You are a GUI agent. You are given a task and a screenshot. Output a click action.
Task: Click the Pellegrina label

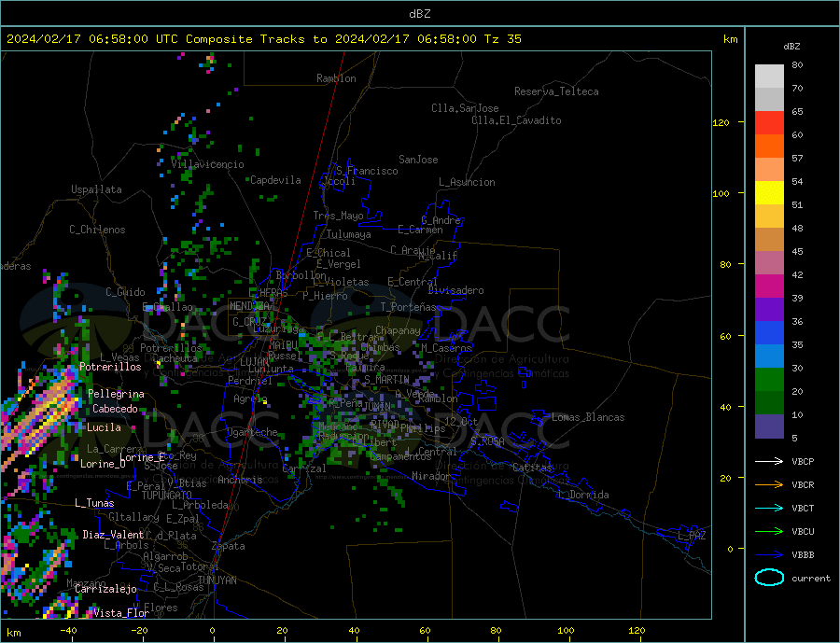pos(117,395)
